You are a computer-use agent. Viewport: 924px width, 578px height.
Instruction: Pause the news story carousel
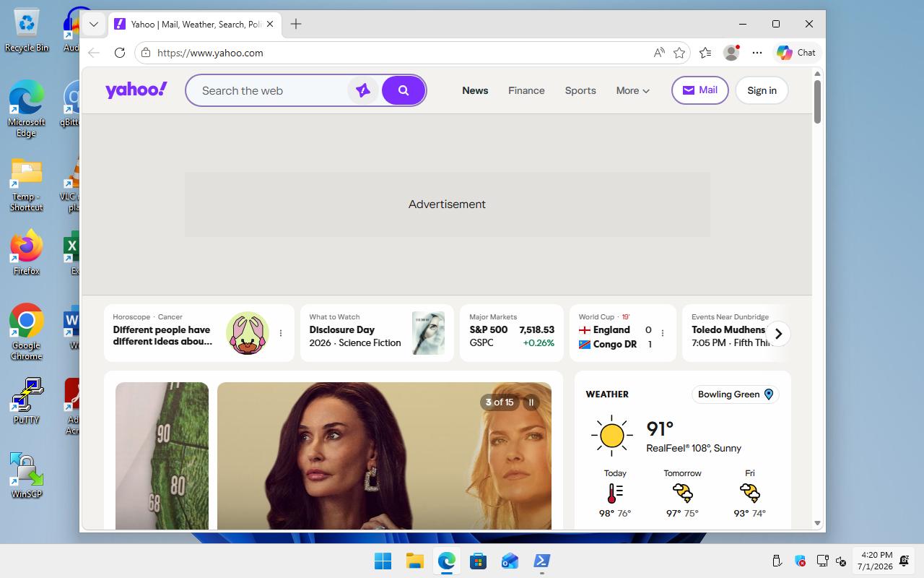tap(531, 402)
